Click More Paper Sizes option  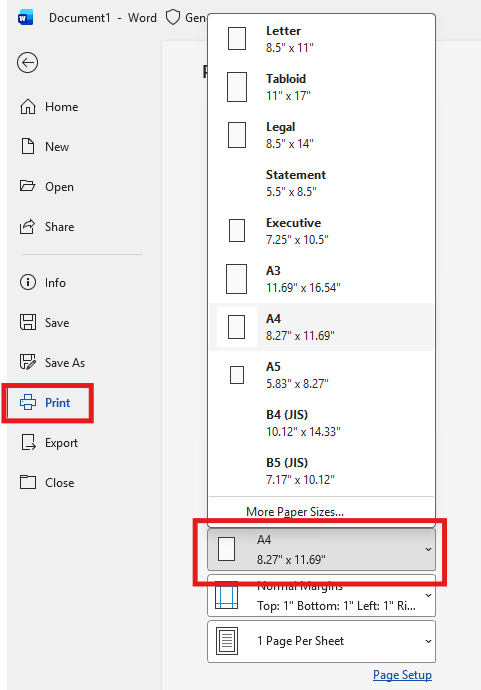[295, 512]
